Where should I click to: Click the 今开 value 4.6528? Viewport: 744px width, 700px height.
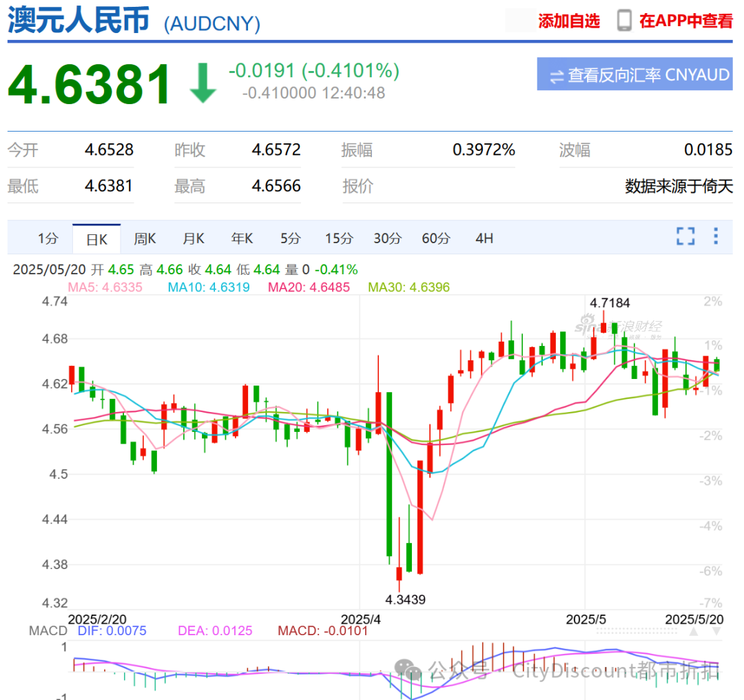coord(109,150)
